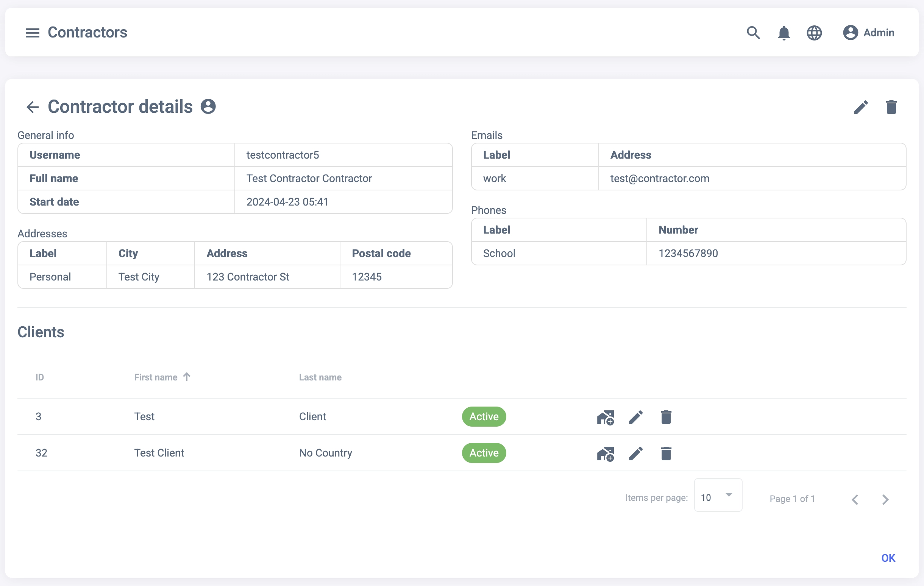Delete client with ID 3
The width and height of the screenshot is (924, 586).
tap(666, 417)
